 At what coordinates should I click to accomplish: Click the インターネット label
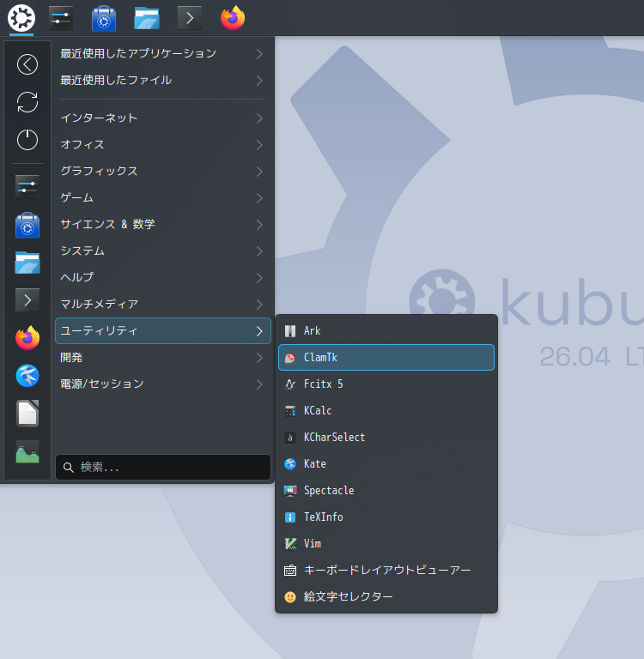point(99,118)
